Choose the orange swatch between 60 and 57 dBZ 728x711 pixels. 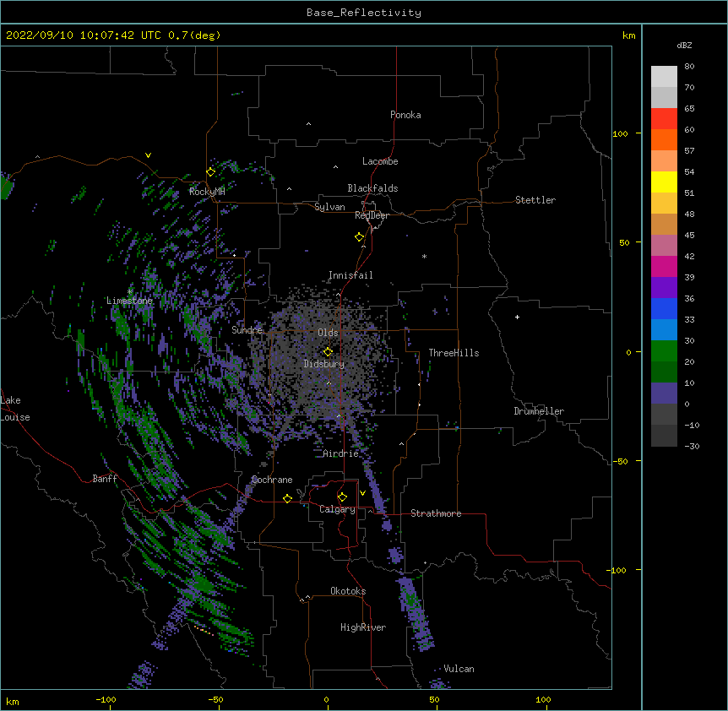click(x=664, y=139)
